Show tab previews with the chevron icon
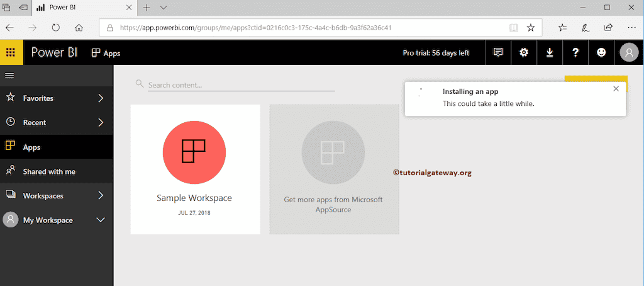The width and height of the screenshot is (644, 286). (164, 8)
